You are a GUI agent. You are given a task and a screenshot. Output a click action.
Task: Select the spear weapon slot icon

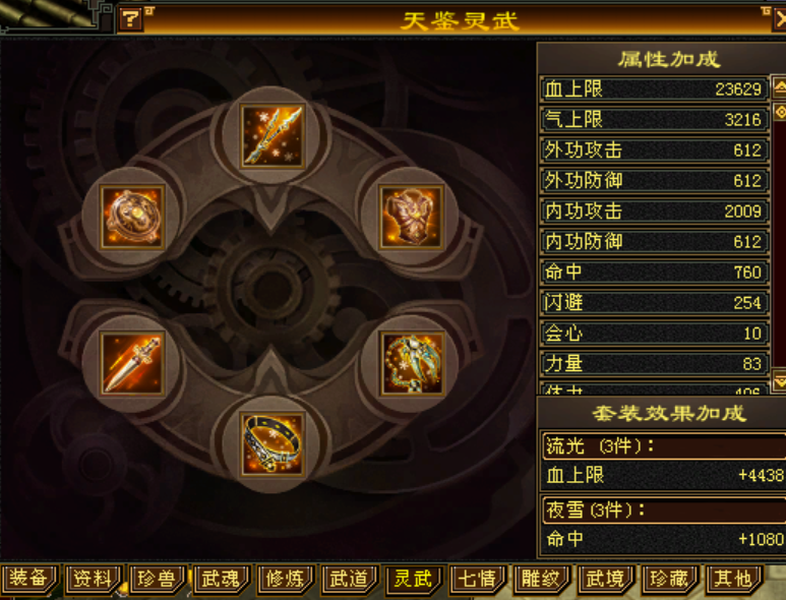tap(272, 136)
